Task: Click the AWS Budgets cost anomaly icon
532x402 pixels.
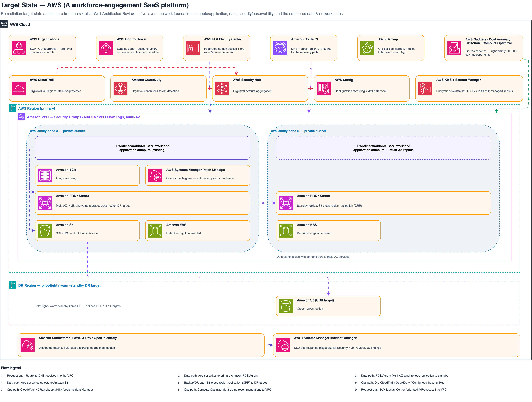Action: click(454, 48)
